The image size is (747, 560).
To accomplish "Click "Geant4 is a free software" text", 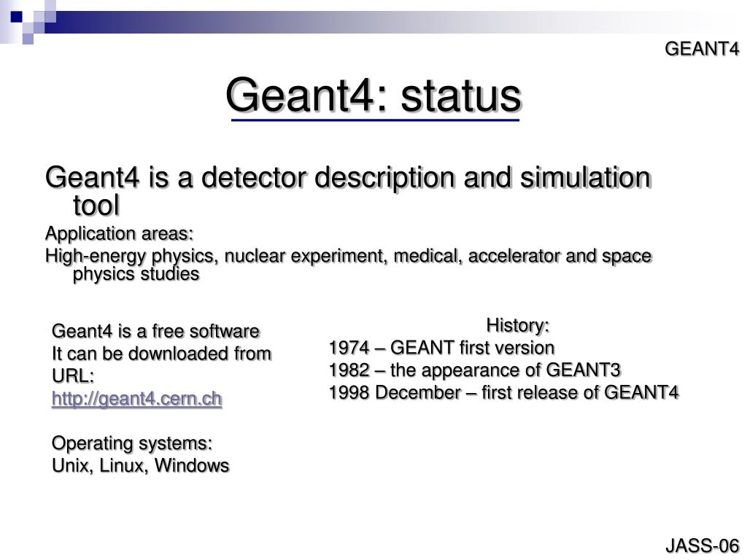I will click(x=155, y=332).
